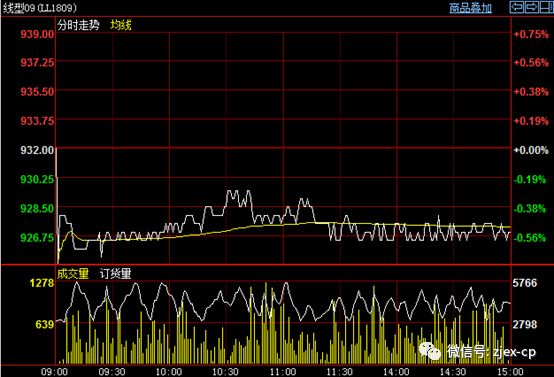This screenshot has height=377, width=554.
Task: Click the 5766 open interest scale label
Action: coord(525,283)
